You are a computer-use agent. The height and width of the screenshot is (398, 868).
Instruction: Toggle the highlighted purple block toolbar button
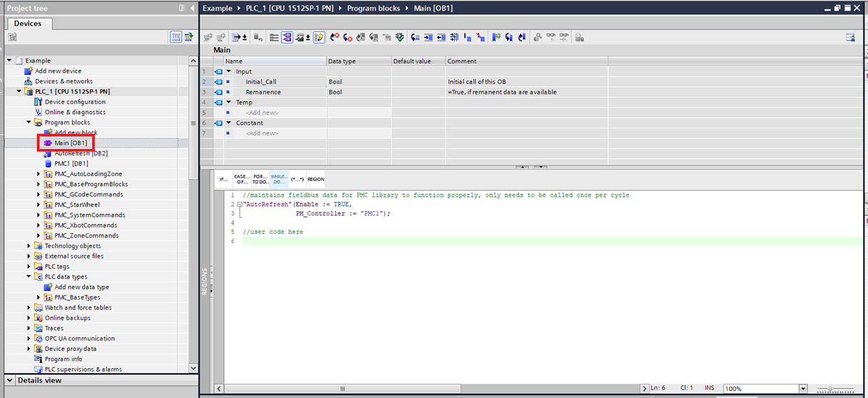287,37
